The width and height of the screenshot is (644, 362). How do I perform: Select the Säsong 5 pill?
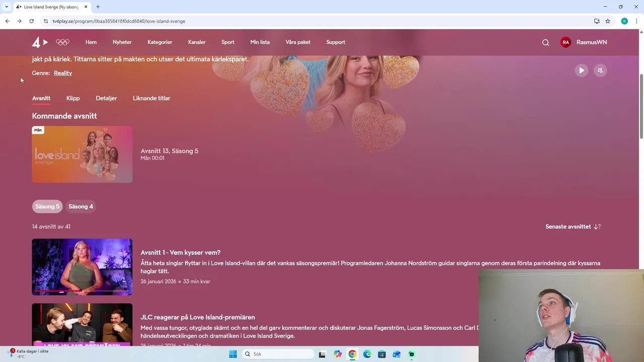point(47,207)
